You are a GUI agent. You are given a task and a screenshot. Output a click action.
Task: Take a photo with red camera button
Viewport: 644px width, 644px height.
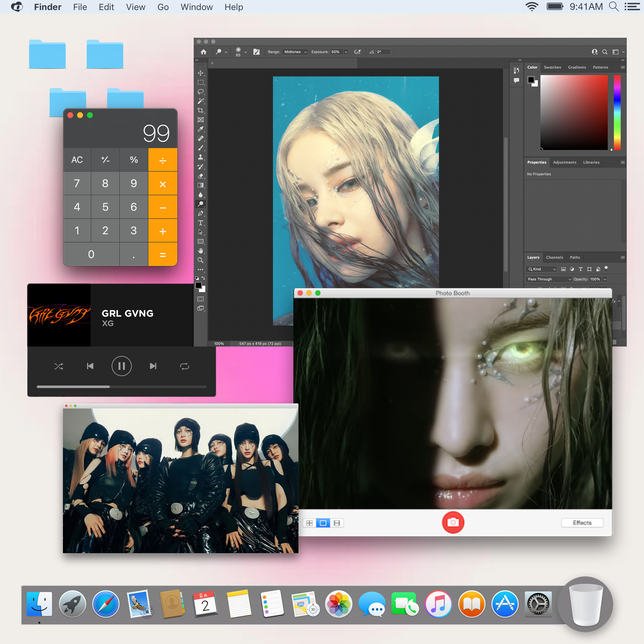pyautogui.click(x=453, y=522)
